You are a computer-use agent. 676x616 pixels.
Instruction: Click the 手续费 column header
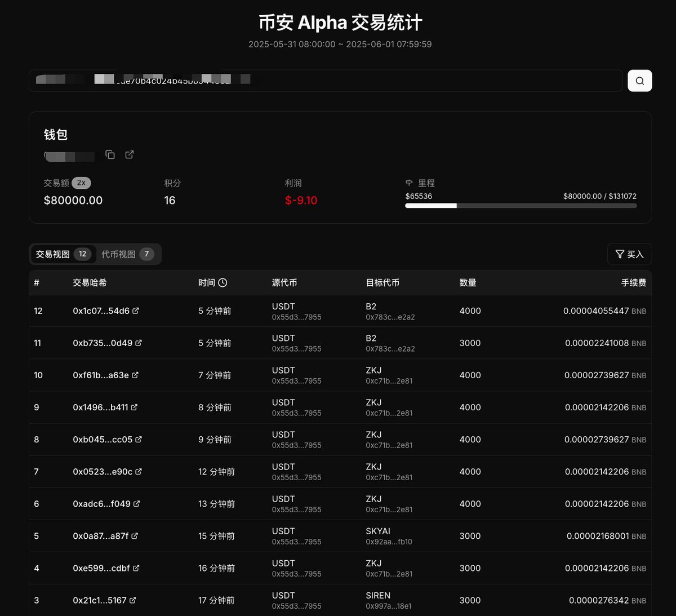(633, 282)
